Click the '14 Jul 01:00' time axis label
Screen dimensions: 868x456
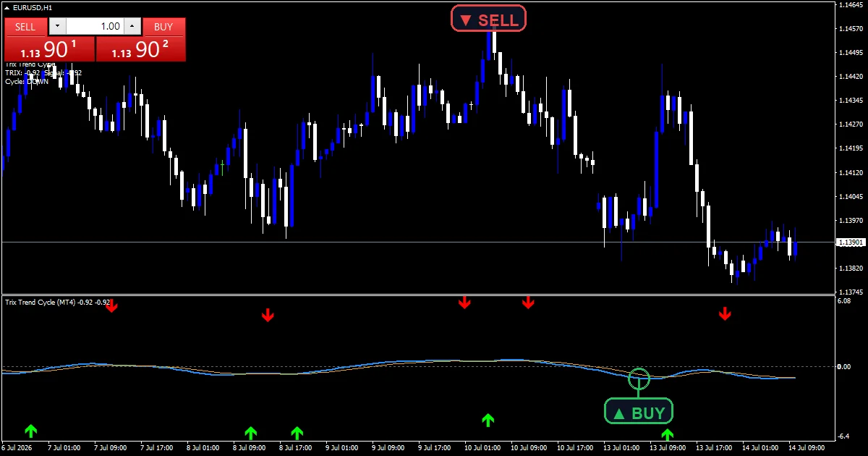759,448
